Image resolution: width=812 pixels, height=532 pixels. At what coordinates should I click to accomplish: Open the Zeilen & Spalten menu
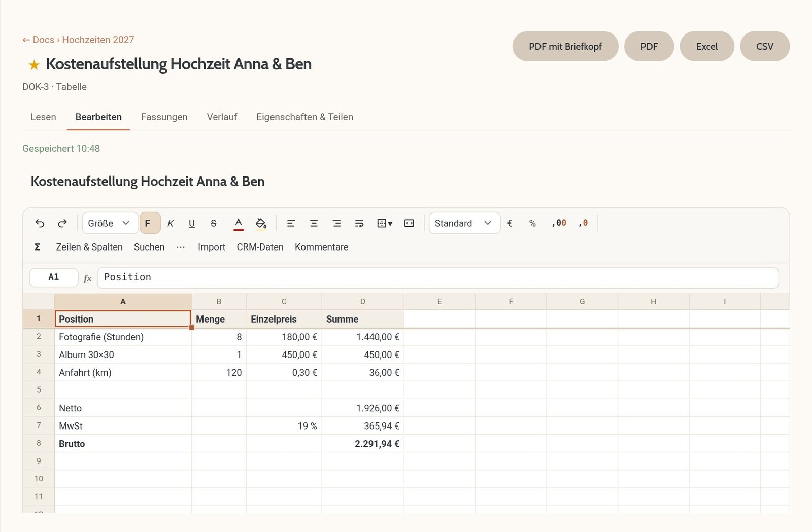[x=89, y=247]
